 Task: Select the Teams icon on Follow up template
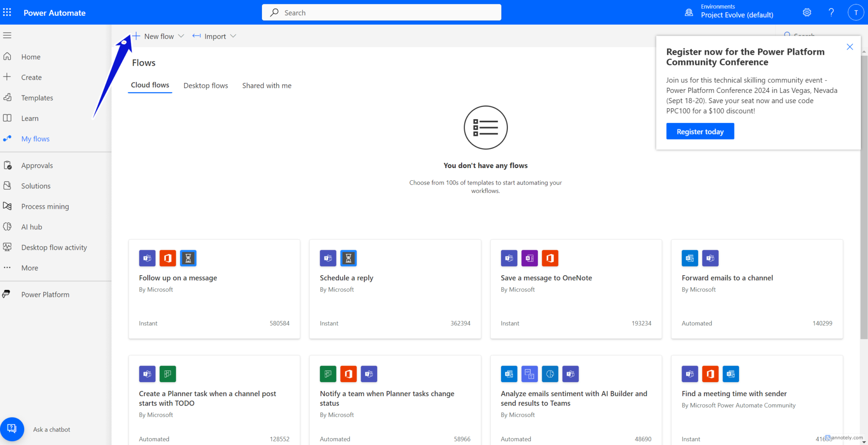(x=147, y=258)
